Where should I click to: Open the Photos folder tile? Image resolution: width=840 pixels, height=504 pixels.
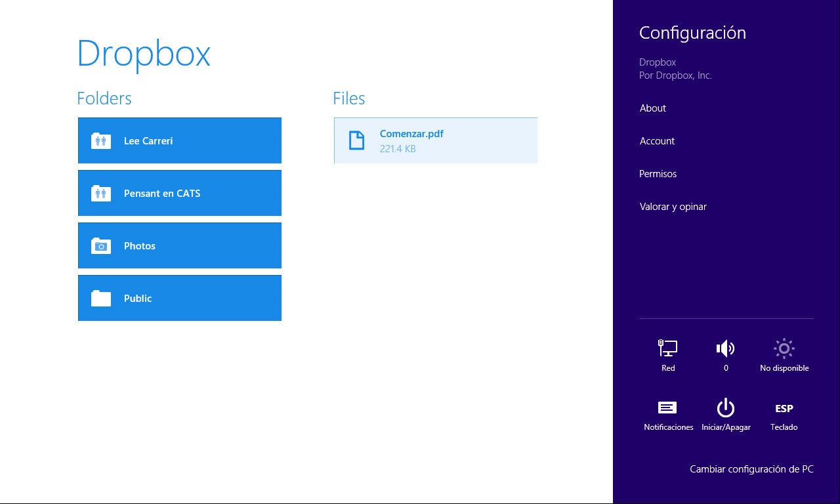tap(180, 245)
